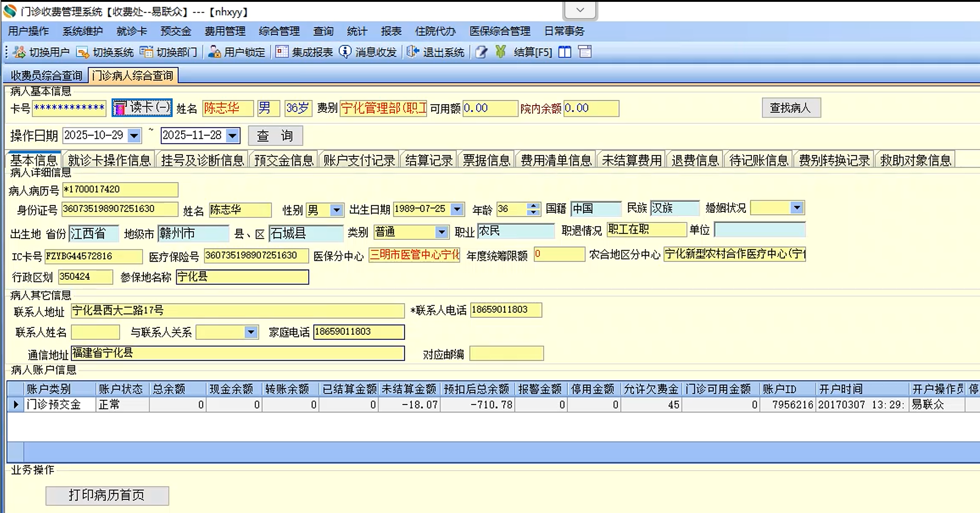Increase the 年龄 age spinner value
Image resolution: width=980 pixels, height=513 pixels.
pyautogui.click(x=534, y=205)
